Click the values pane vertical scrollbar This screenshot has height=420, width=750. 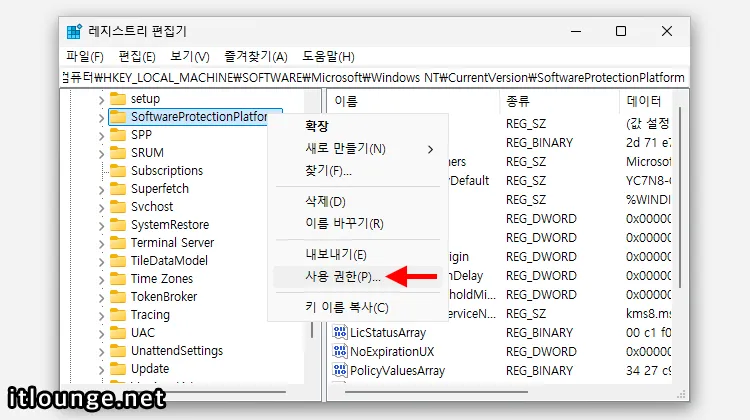[x=680, y=197]
